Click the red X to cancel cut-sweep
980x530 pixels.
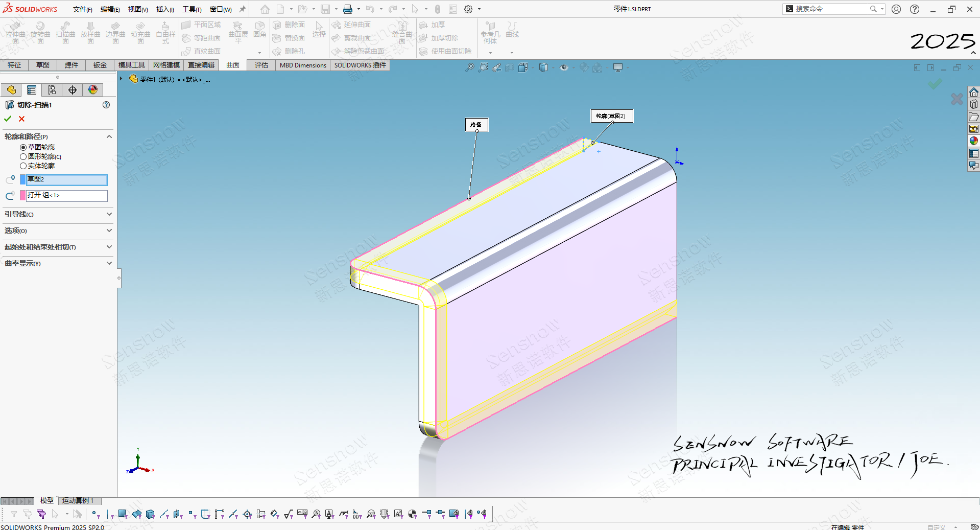21,119
